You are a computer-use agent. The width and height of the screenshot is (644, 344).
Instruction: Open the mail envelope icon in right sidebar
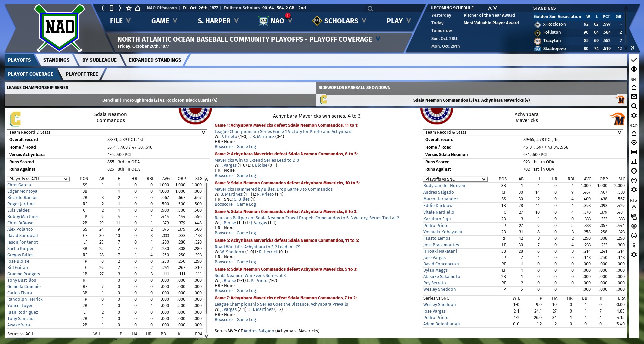click(x=634, y=96)
